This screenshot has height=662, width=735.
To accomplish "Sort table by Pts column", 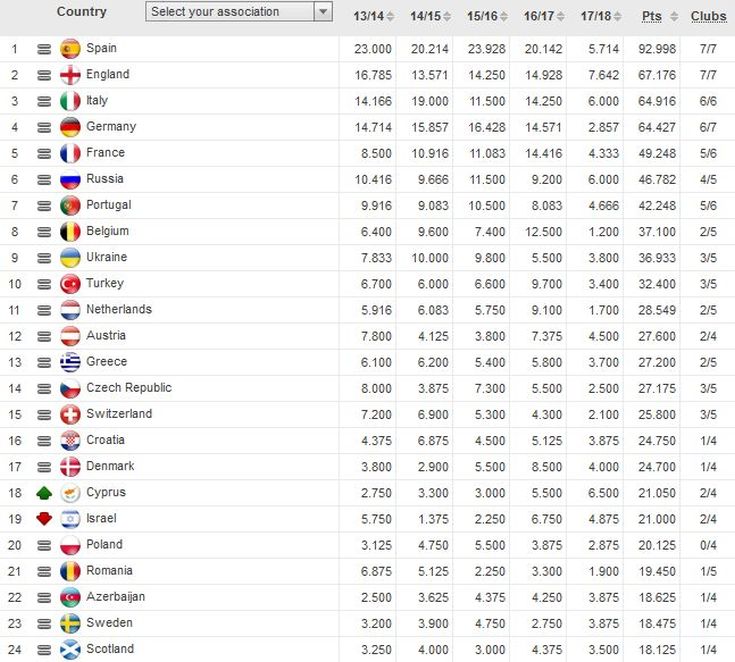I will pyautogui.click(x=656, y=17).
